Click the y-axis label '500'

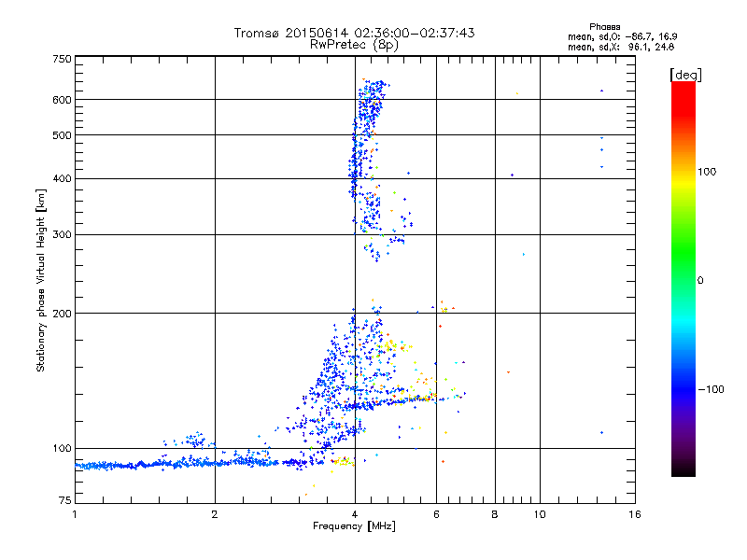pyautogui.click(x=62, y=135)
